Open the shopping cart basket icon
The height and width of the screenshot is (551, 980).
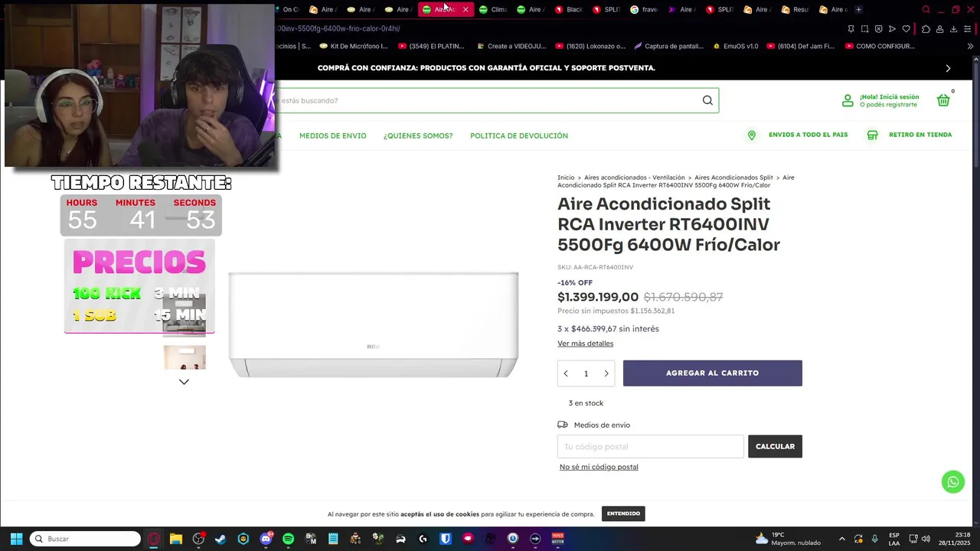click(943, 100)
